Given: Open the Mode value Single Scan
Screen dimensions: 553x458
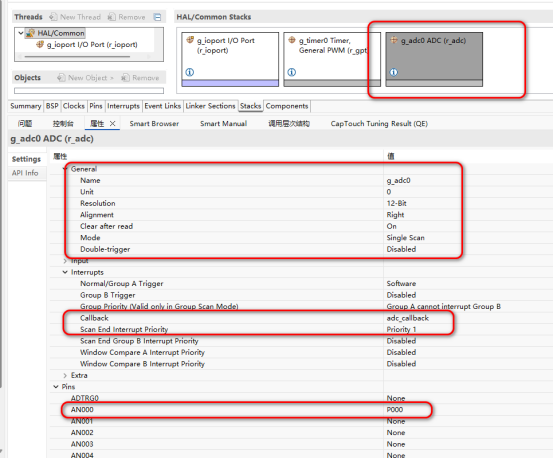Looking at the screenshot, I should pos(406,238).
